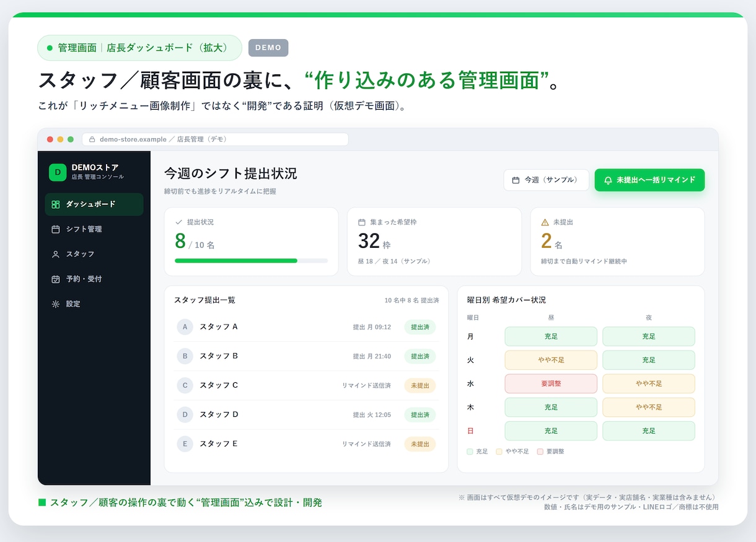756x542 pixels.
Task: Click 10 名中 8 名 提出済 text
Action: click(411, 300)
